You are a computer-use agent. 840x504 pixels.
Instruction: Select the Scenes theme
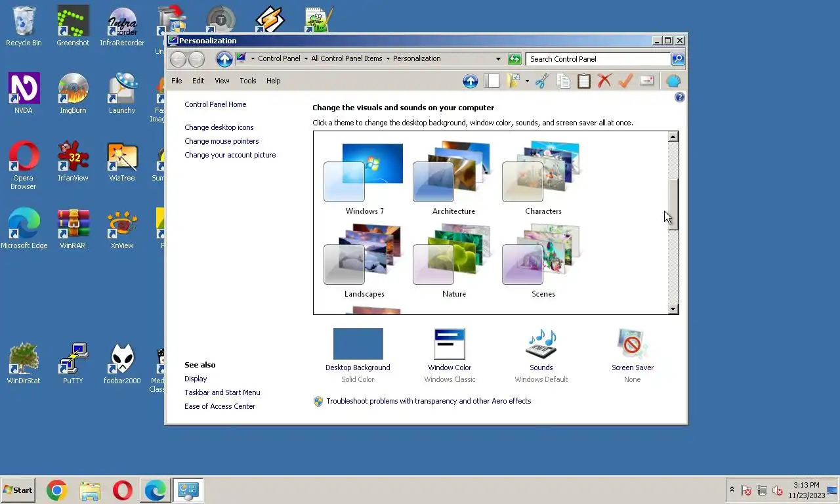pos(543,261)
